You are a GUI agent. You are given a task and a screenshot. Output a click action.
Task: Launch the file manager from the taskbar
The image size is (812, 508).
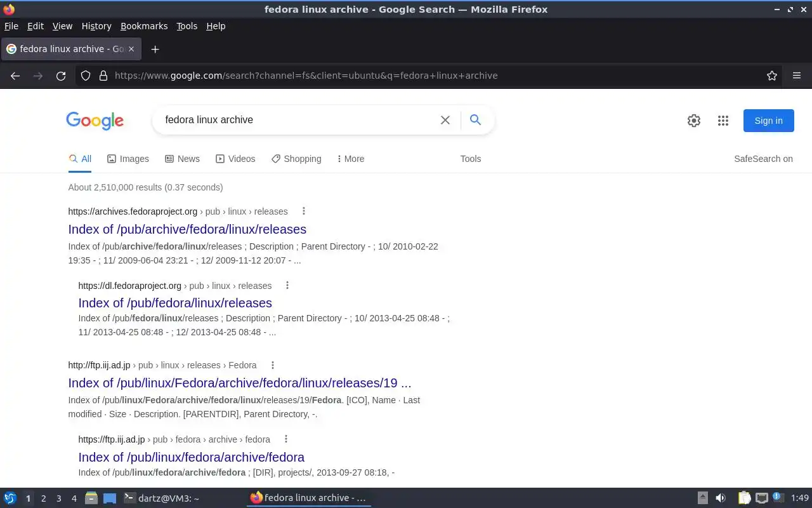click(x=91, y=498)
